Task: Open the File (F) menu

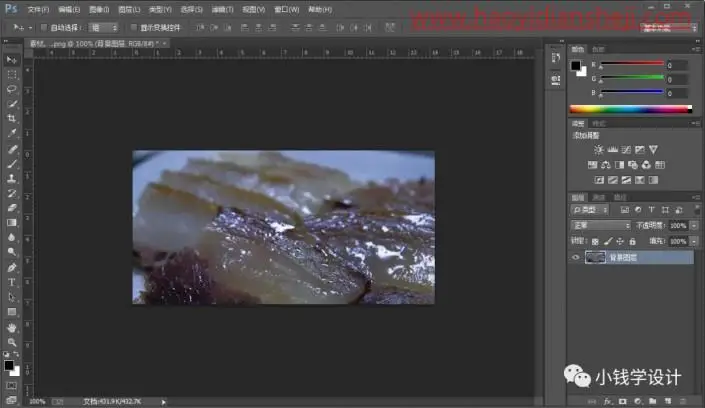Action: pos(38,9)
